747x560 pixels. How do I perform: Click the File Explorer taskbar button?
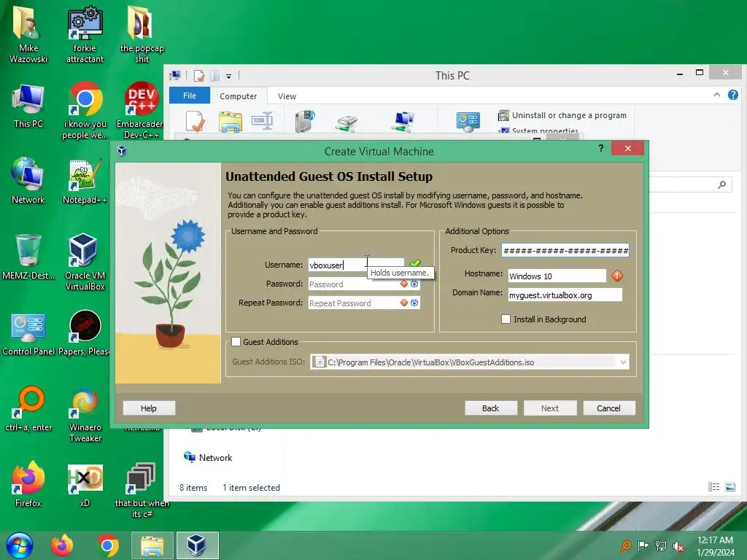pos(152,545)
